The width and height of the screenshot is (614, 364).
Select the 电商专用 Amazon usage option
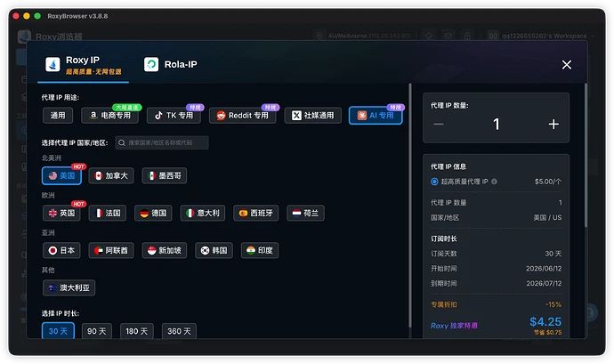click(109, 115)
